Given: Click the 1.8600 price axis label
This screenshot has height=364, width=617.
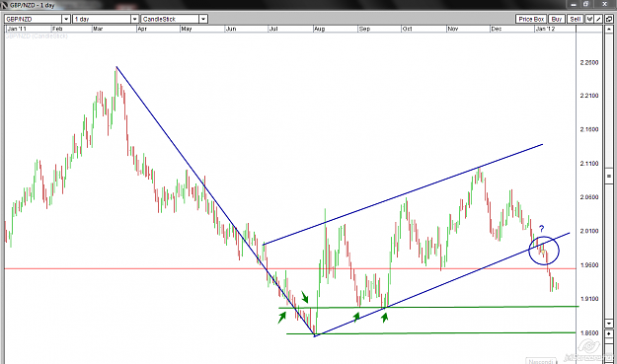Looking at the screenshot, I should 589,333.
